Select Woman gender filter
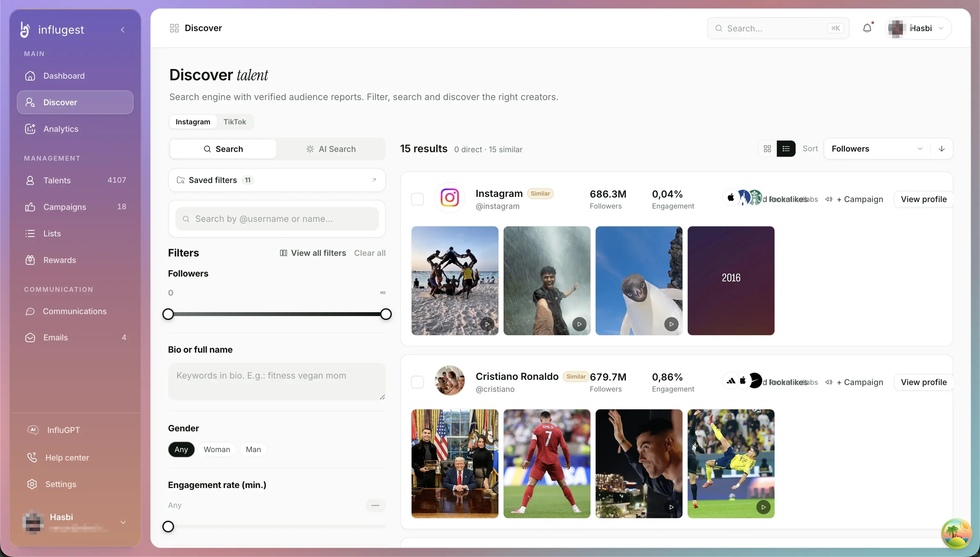The height and width of the screenshot is (557, 980). [x=217, y=449]
